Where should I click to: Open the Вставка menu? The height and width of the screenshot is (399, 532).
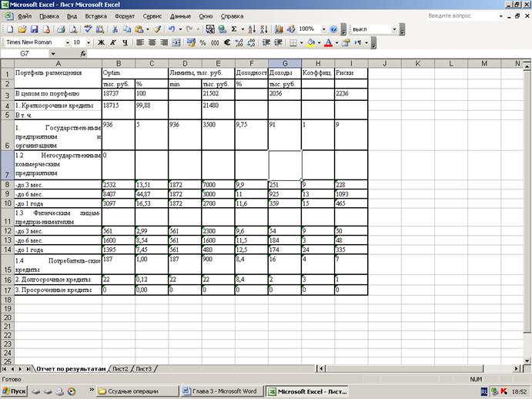(95, 16)
